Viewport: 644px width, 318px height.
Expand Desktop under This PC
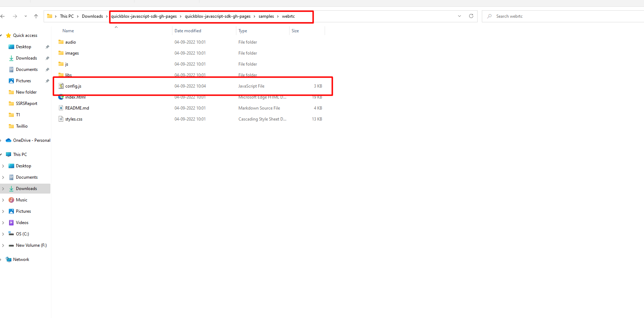point(3,166)
